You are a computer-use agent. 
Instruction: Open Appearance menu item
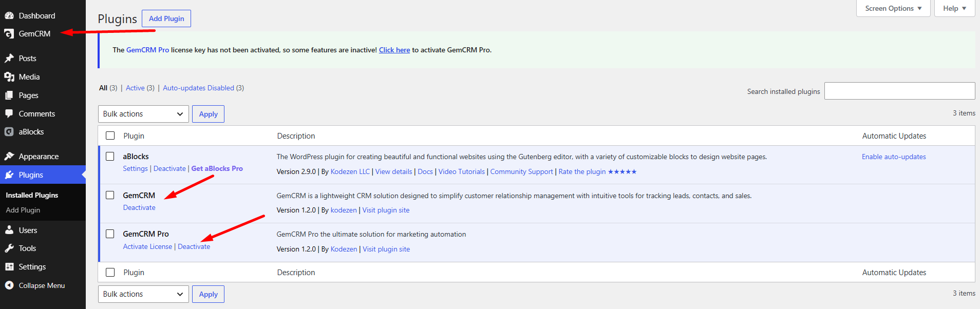pyautogui.click(x=39, y=157)
